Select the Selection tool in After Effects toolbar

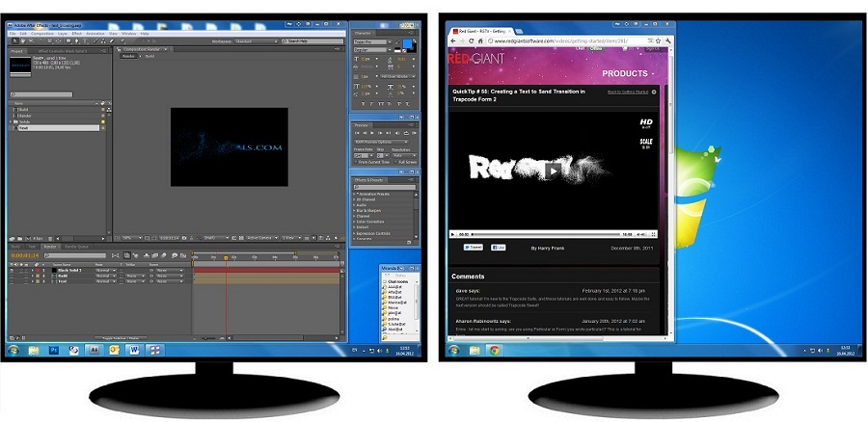click(x=14, y=40)
